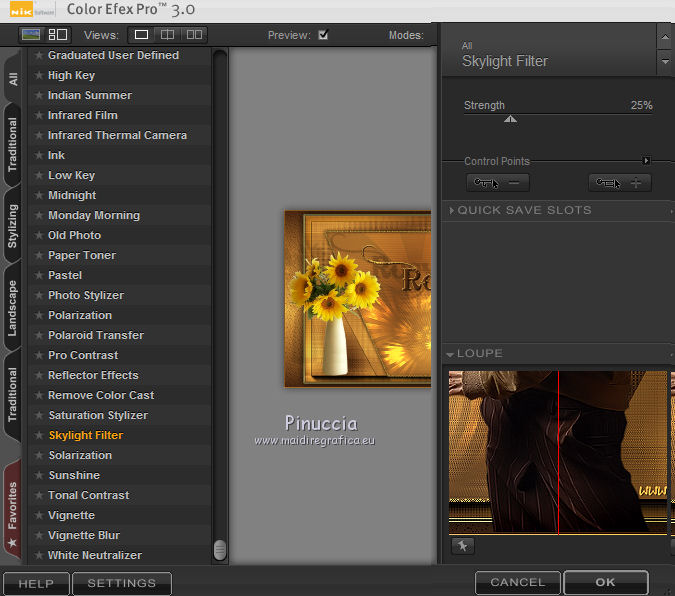Toggle favorite star for Vignette Blur
This screenshot has width=675, height=596.
(39, 535)
